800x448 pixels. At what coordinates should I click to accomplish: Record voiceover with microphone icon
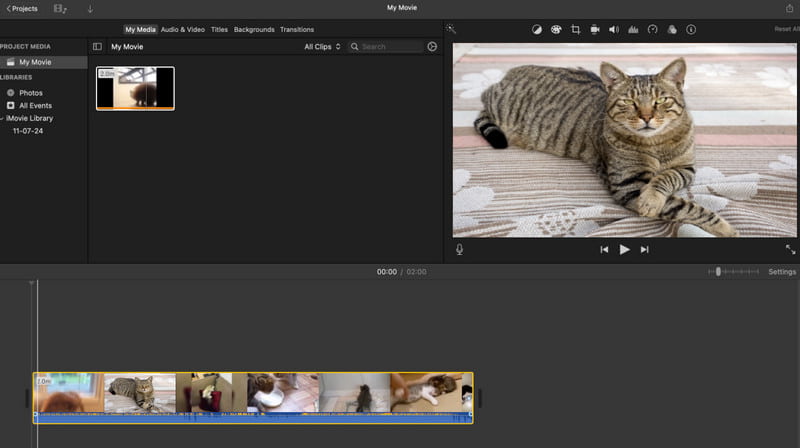[459, 250]
